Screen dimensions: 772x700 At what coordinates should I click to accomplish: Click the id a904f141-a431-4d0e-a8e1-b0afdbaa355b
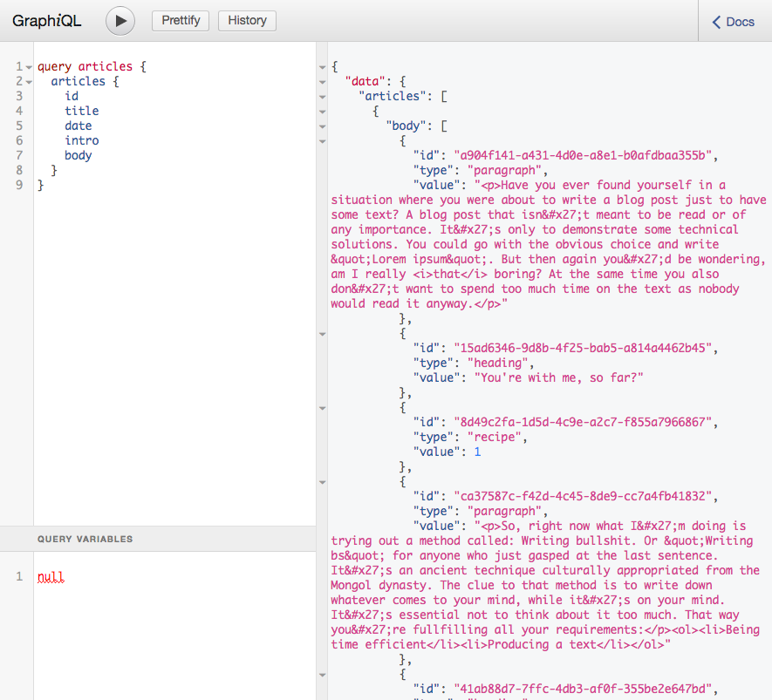tap(583, 155)
